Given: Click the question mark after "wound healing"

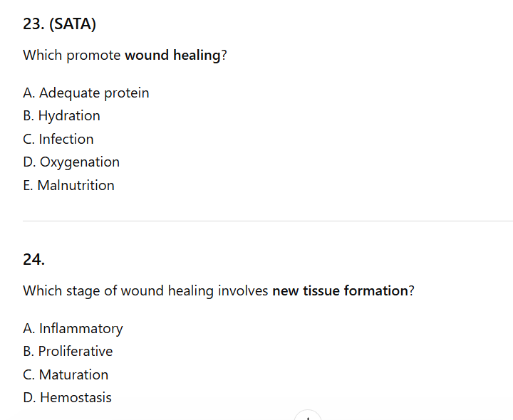Looking at the screenshot, I should 224,55.
